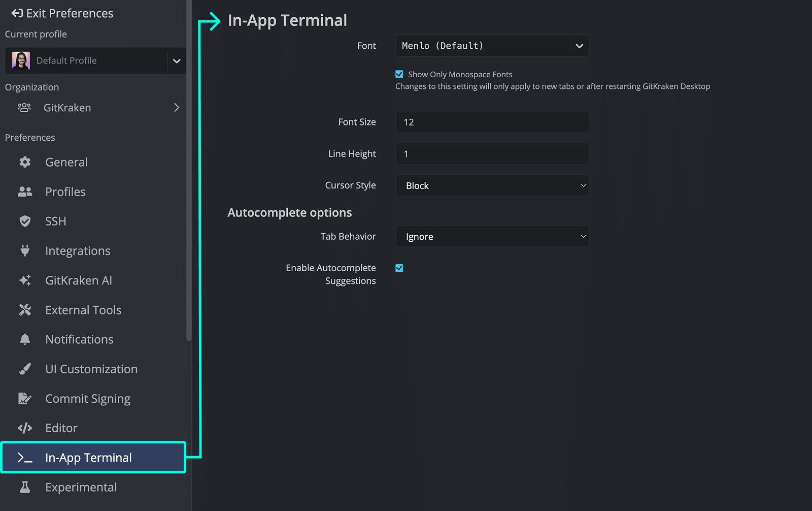This screenshot has height=511, width=812.
Task: Open the Font dropdown showing Menlo
Action: tap(491, 46)
